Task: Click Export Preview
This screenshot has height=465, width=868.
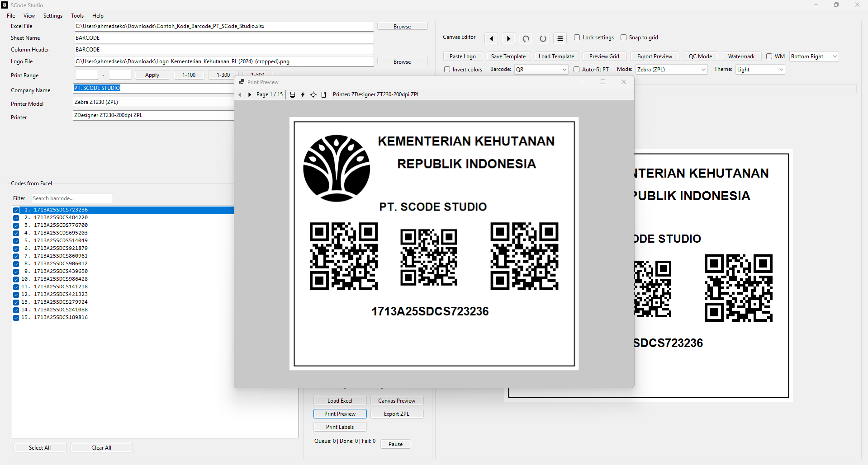Action: coord(655,56)
